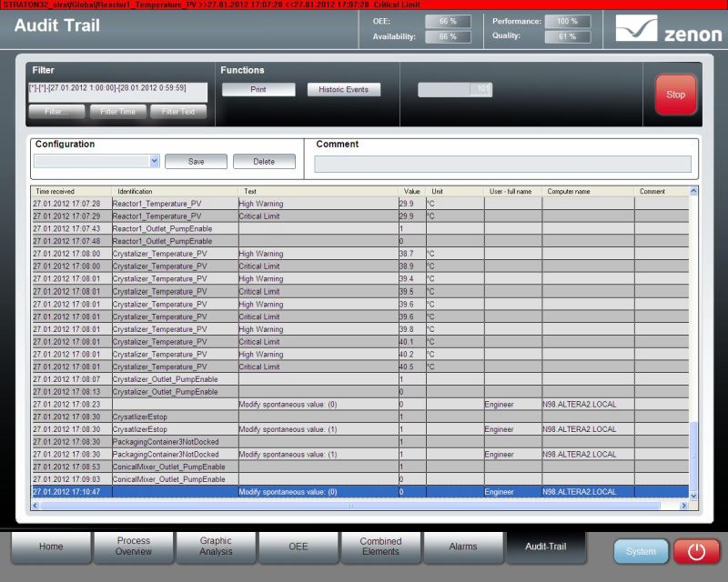
Task: Switch to the Home tab
Action: coord(51,547)
